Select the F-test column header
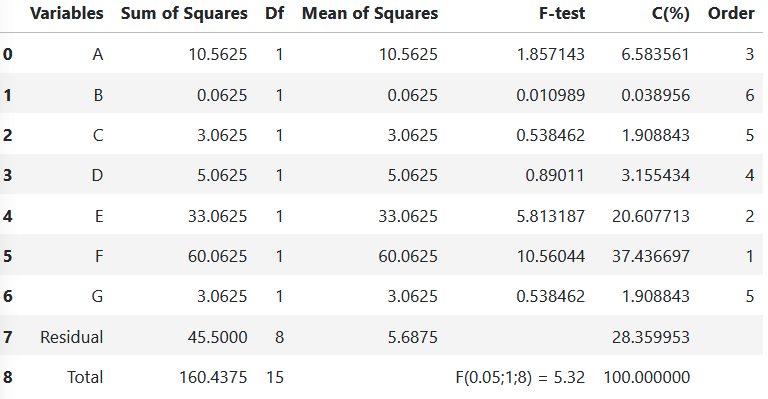 click(562, 14)
